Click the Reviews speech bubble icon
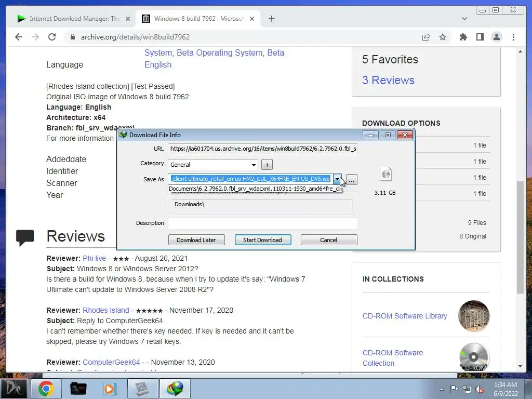The image size is (532, 399). click(x=25, y=237)
